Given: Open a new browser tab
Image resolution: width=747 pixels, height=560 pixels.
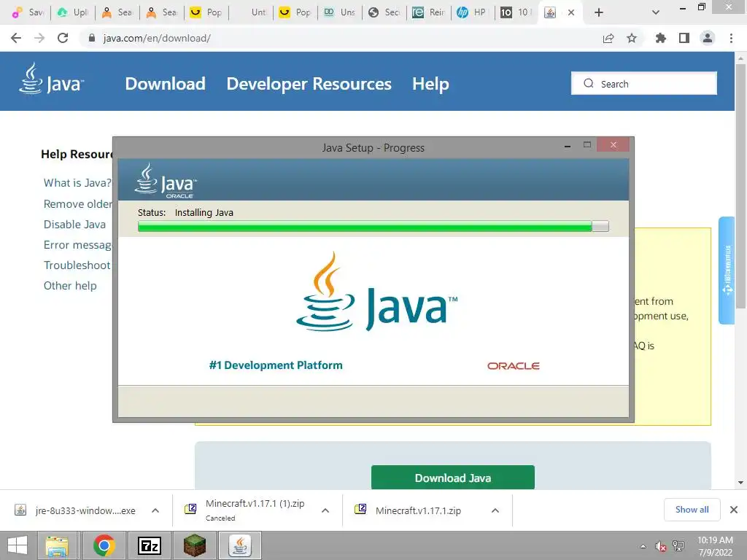Looking at the screenshot, I should [599, 12].
